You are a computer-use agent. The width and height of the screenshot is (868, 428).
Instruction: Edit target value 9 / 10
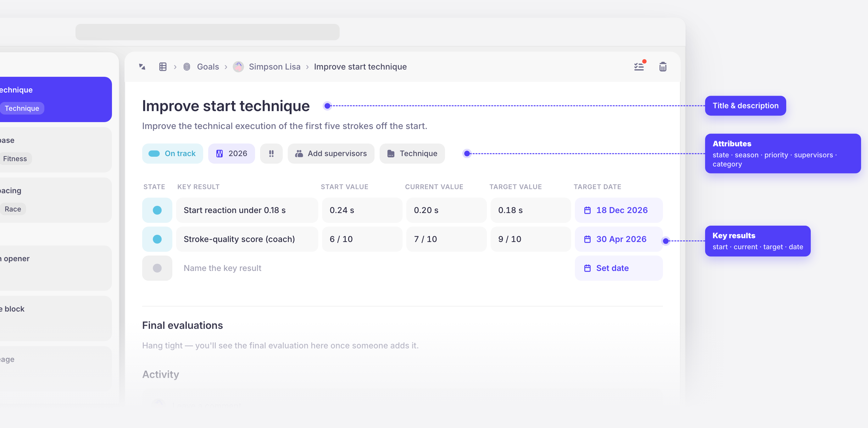tap(531, 239)
